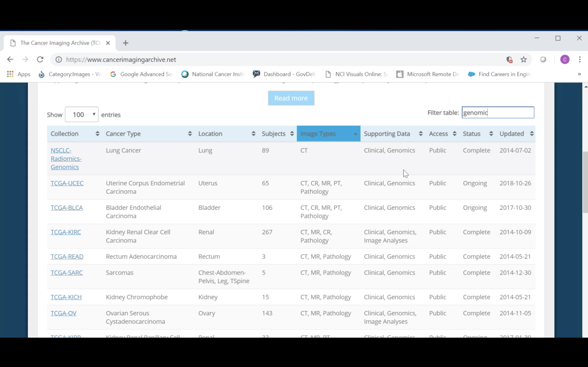This screenshot has width=588, height=367.
Task: Toggle sort on Image Types column header
Action: click(328, 134)
